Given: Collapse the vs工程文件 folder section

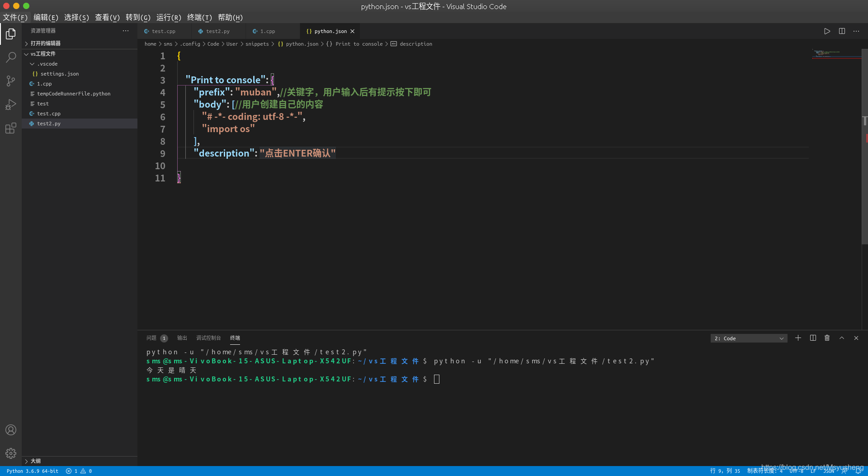Looking at the screenshot, I should click(x=80, y=54).
